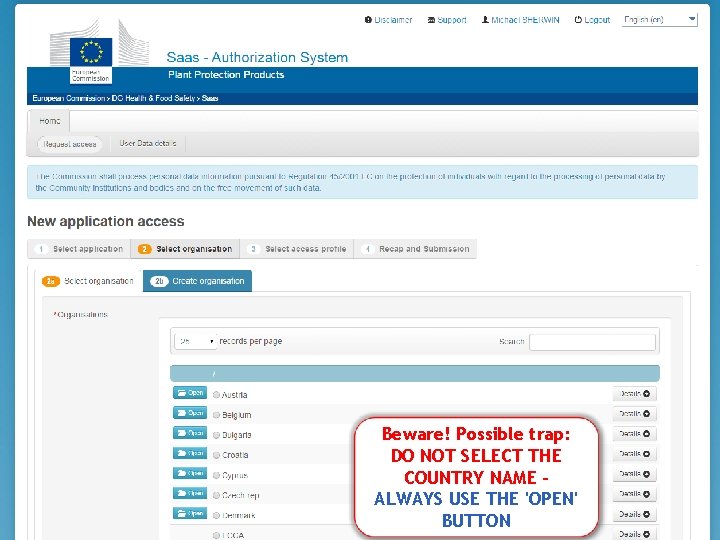
Task: Click the Open button for Austria
Action: [190, 393]
